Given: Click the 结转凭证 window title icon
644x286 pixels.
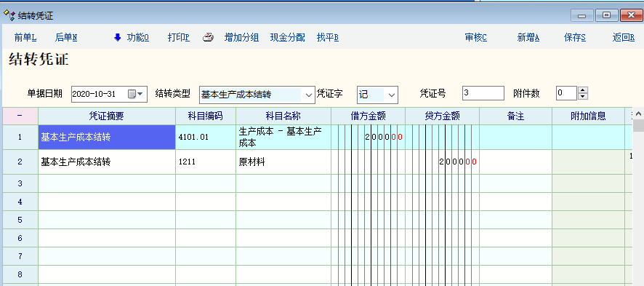Looking at the screenshot, I should (9, 15).
